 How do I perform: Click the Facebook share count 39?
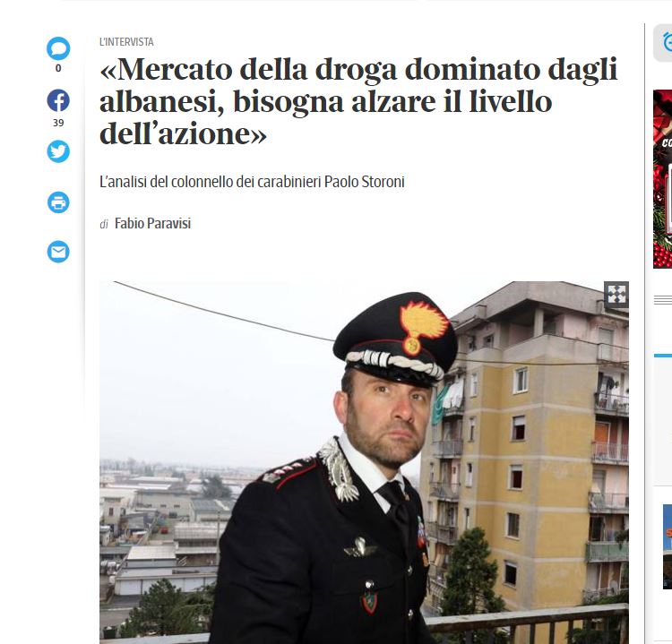(x=58, y=123)
